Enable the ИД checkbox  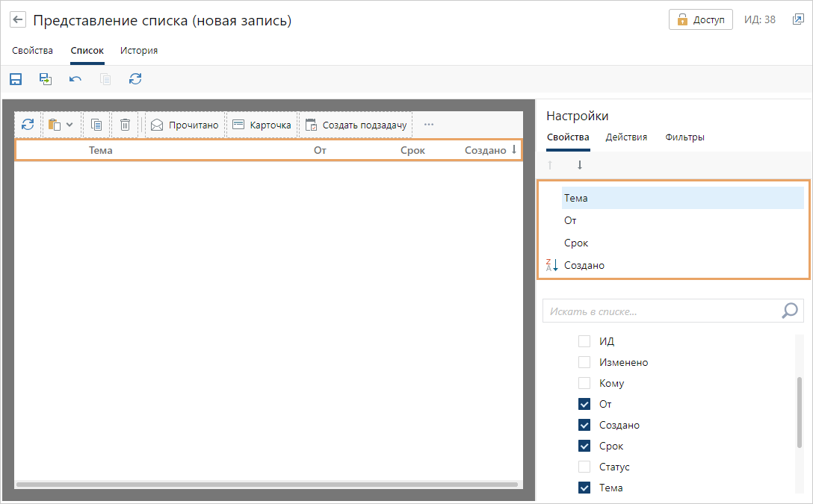tap(584, 341)
